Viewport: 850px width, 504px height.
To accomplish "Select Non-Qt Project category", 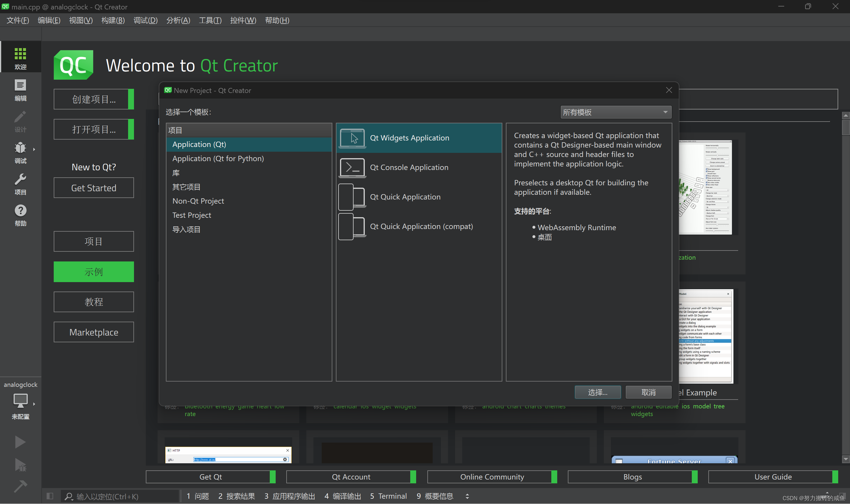I will pyautogui.click(x=198, y=201).
